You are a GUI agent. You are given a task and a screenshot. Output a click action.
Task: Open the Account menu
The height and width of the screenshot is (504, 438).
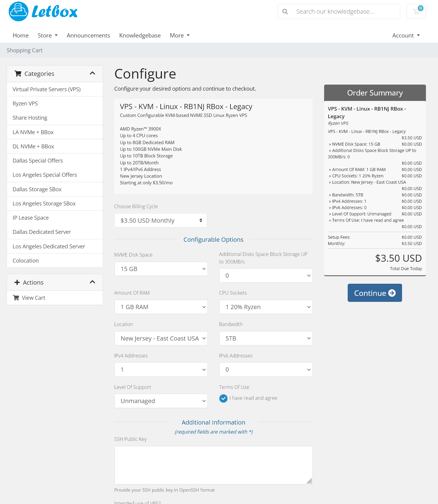[406, 35]
